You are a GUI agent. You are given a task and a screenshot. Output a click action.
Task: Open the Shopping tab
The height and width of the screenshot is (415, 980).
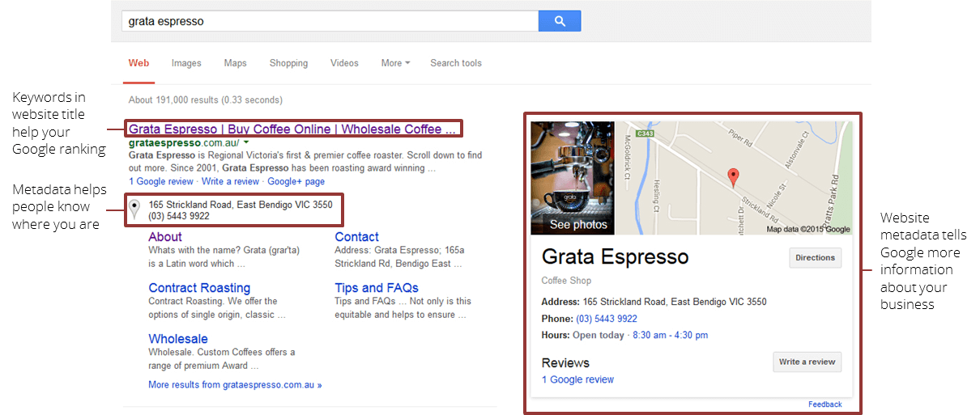289,63
